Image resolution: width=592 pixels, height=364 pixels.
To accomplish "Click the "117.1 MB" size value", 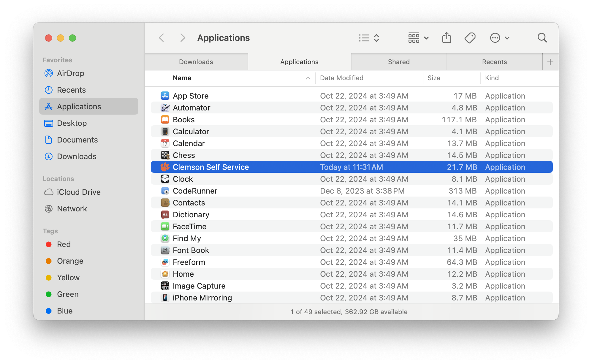I will click(x=459, y=119).
